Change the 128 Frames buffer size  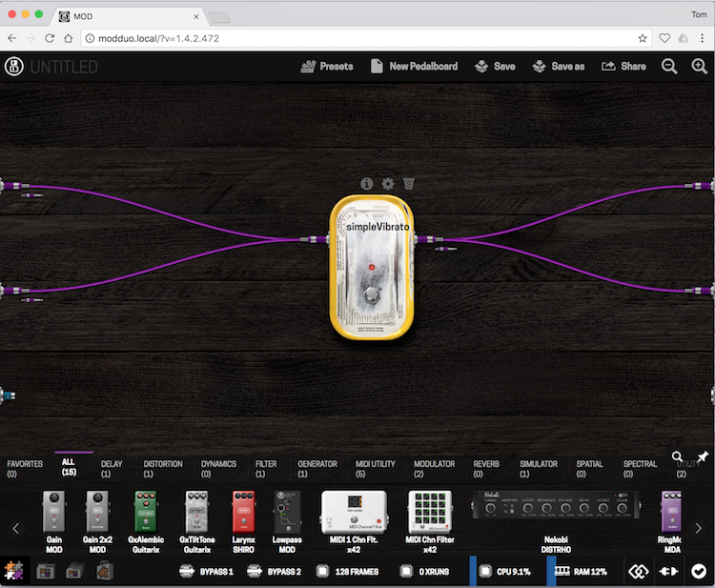tap(347, 571)
